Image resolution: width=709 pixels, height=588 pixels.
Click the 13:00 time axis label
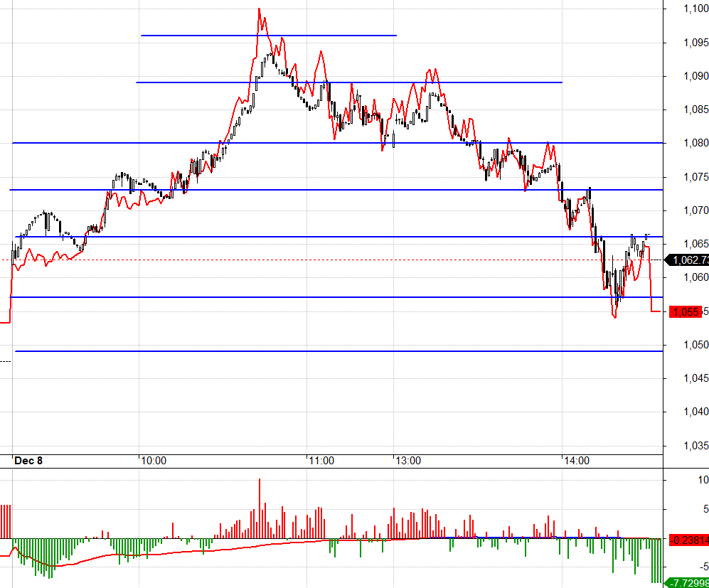pos(408,461)
